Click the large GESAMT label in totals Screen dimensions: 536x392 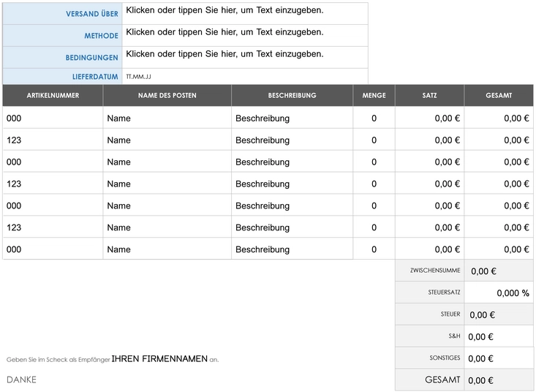442,380
